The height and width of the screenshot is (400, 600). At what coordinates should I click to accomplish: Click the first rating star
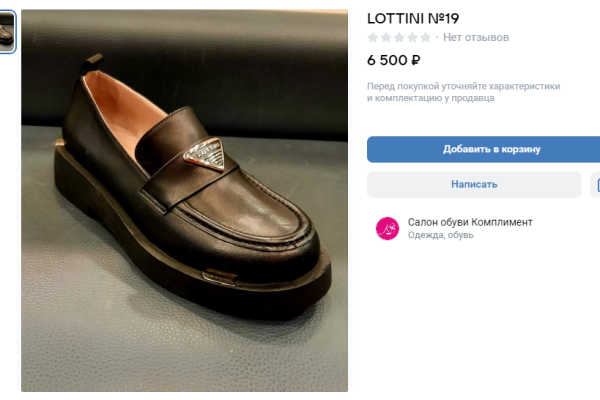[x=373, y=38]
